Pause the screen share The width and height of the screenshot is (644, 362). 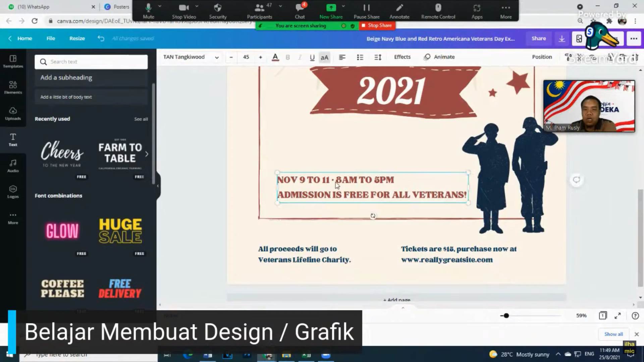[366, 11]
